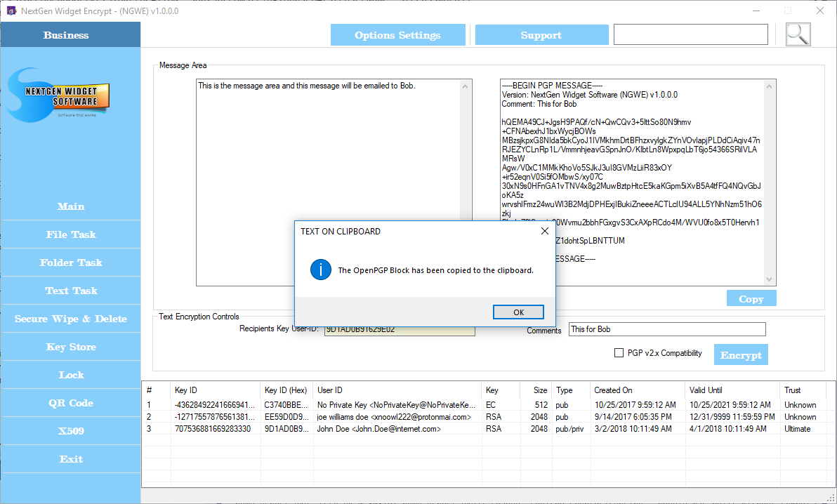837x504 pixels.
Task: Open File Task from sidebar
Action: (x=71, y=234)
